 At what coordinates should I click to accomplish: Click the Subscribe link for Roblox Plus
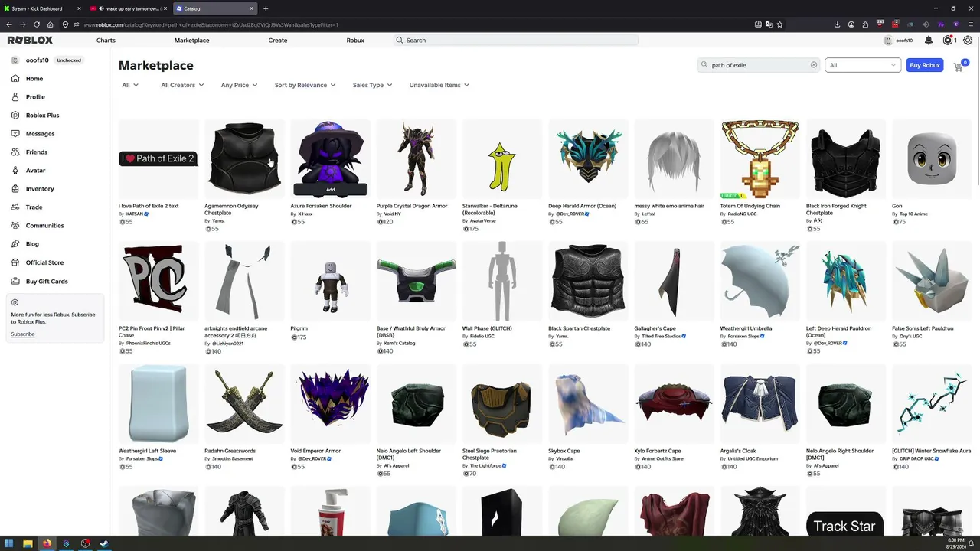(x=23, y=334)
